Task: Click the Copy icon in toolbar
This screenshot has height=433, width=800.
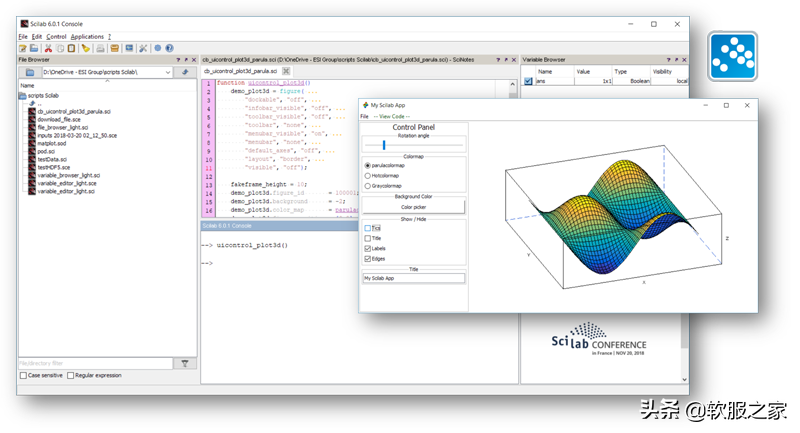Action: click(x=60, y=48)
